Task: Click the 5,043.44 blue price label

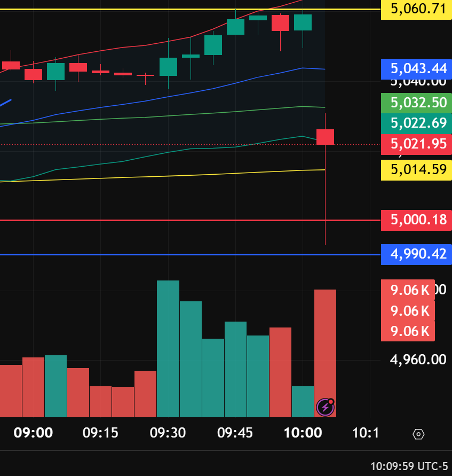Action: point(418,69)
